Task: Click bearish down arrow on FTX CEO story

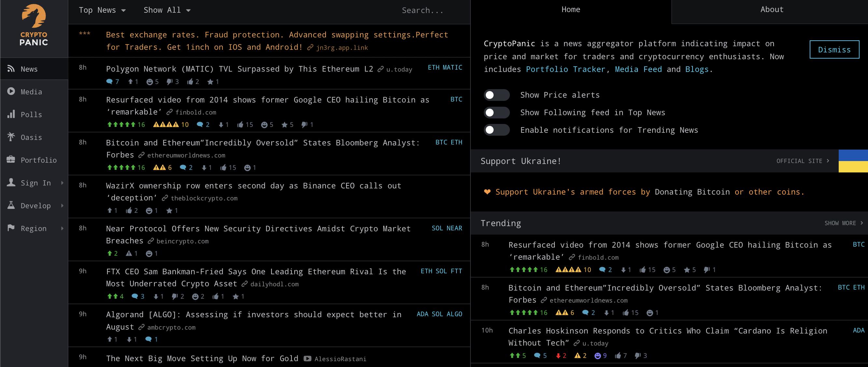Action: click(156, 296)
